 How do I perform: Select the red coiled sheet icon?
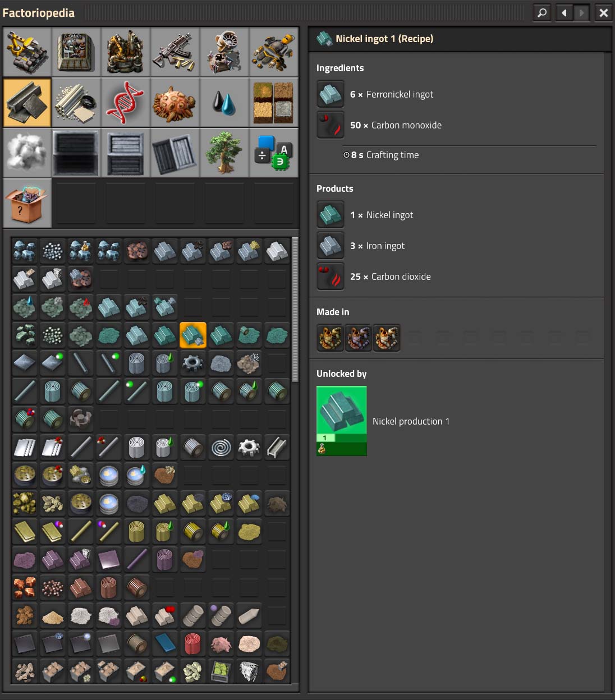click(x=193, y=643)
